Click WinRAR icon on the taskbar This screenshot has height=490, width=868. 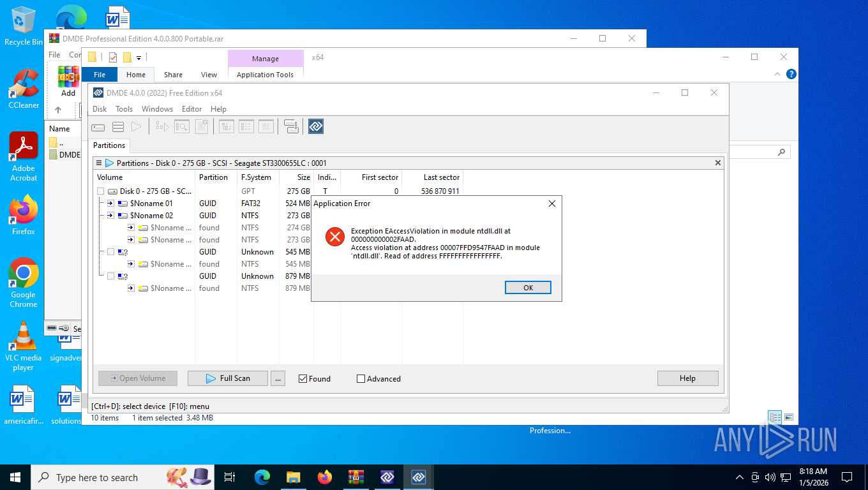coord(355,477)
